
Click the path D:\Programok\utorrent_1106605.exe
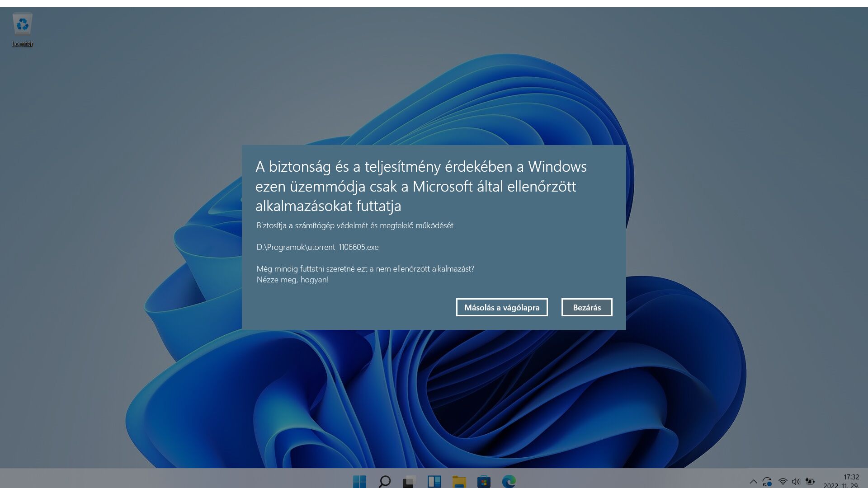click(x=317, y=247)
